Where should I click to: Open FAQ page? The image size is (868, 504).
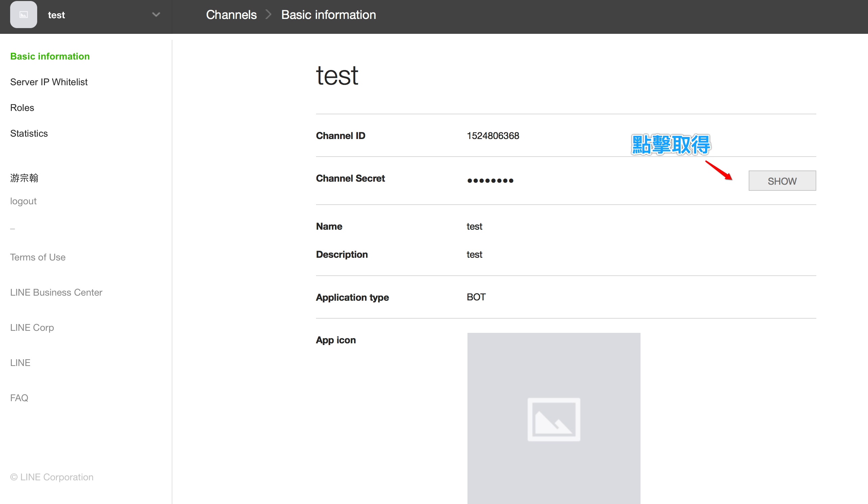click(x=19, y=398)
